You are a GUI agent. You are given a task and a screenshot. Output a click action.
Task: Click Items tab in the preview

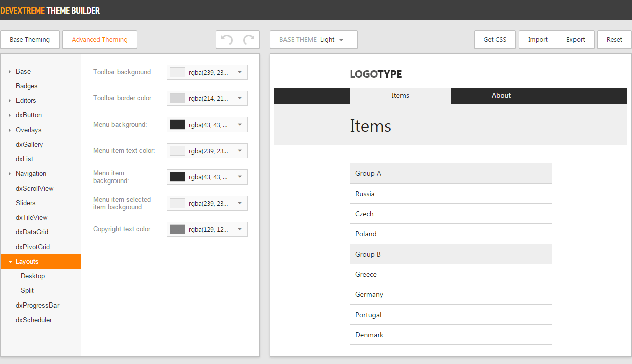pyautogui.click(x=400, y=96)
